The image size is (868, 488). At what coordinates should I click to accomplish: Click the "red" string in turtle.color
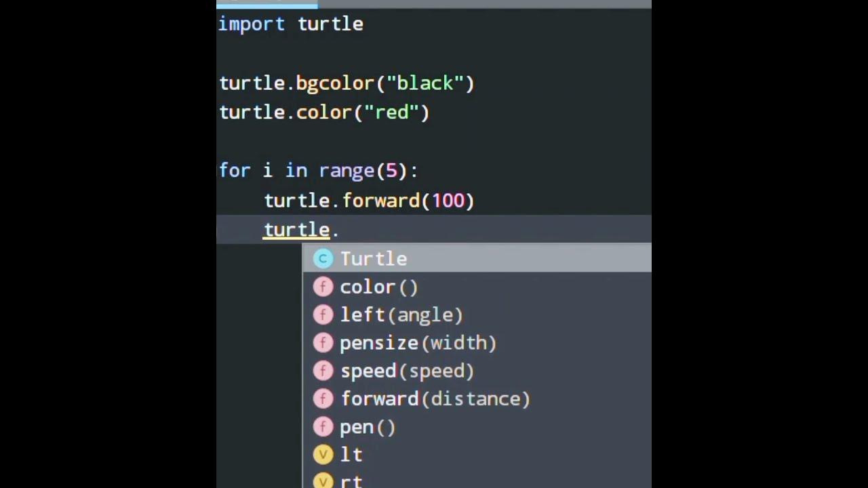(x=393, y=113)
